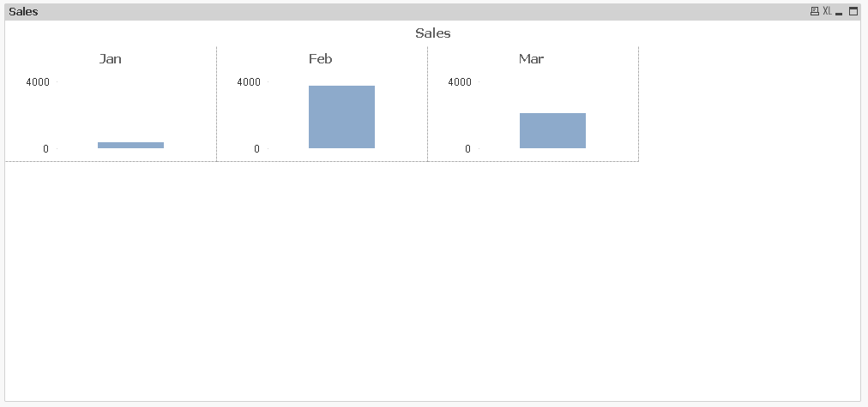Minimize the Sales chart object

click(840, 12)
